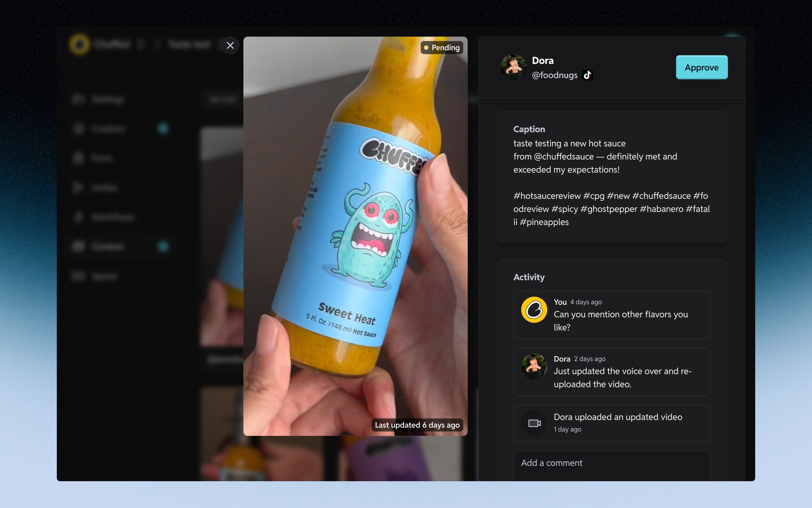Viewport: 812px width, 508px height.
Task: Click the Pending status badge
Action: pyautogui.click(x=442, y=48)
